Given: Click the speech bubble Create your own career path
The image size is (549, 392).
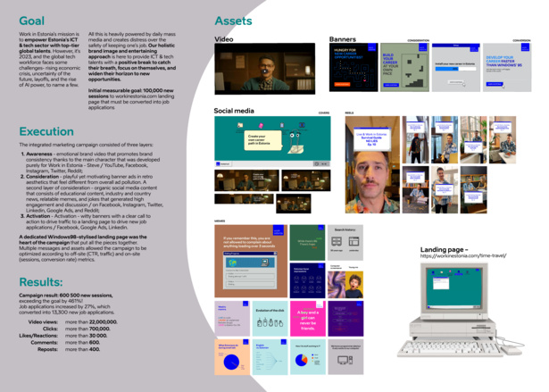Looking at the screenshot, I should tap(262, 140).
